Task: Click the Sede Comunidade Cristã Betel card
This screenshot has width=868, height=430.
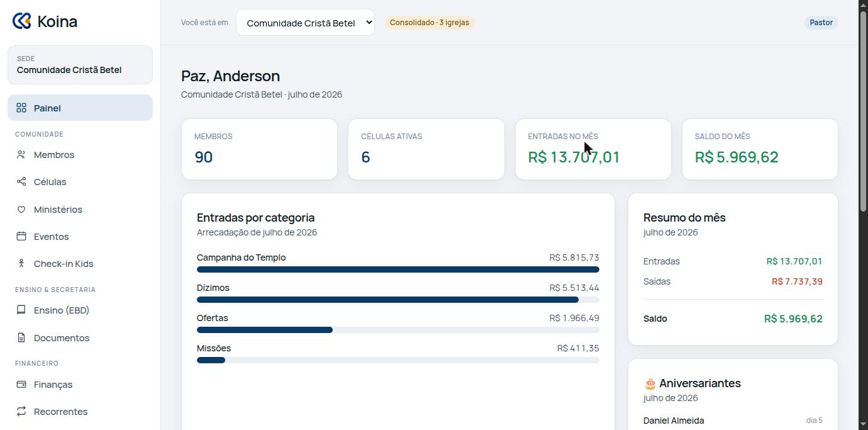Action: 80,65
